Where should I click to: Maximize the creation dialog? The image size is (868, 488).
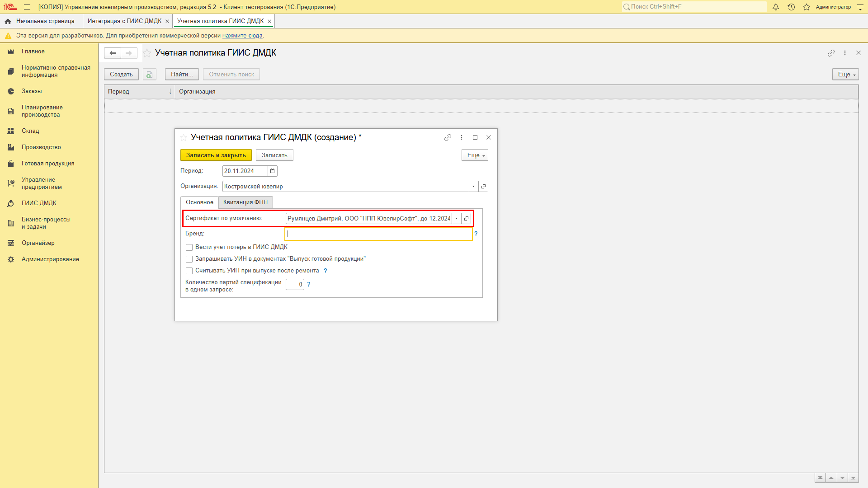tap(475, 137)
